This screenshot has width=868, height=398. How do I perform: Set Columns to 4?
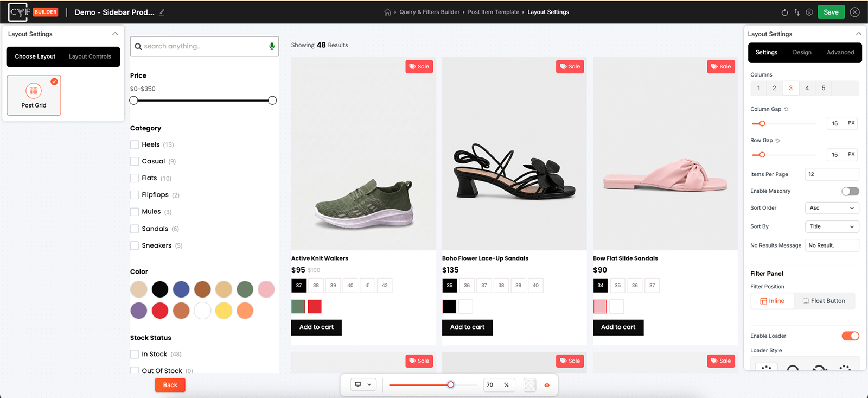coord(807,88)
